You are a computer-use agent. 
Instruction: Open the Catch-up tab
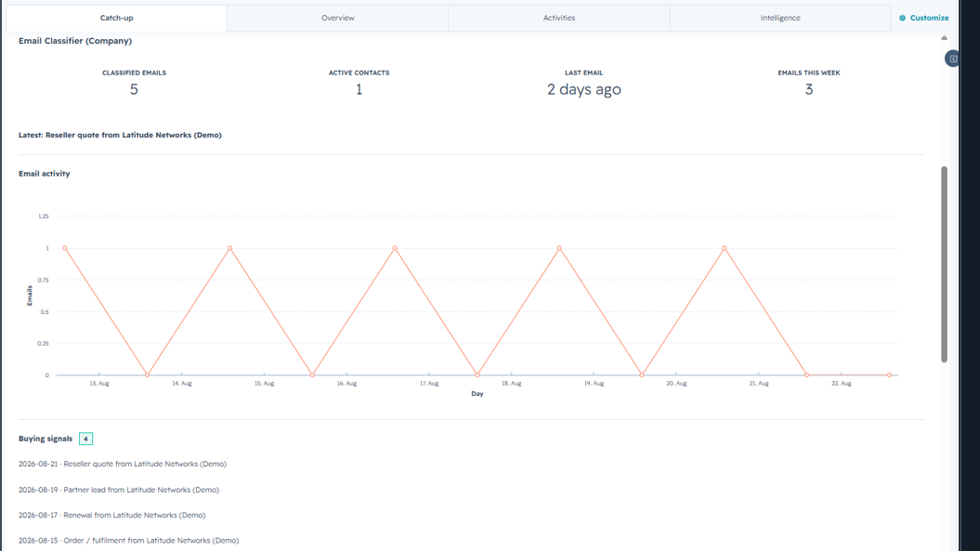point(116,19)
